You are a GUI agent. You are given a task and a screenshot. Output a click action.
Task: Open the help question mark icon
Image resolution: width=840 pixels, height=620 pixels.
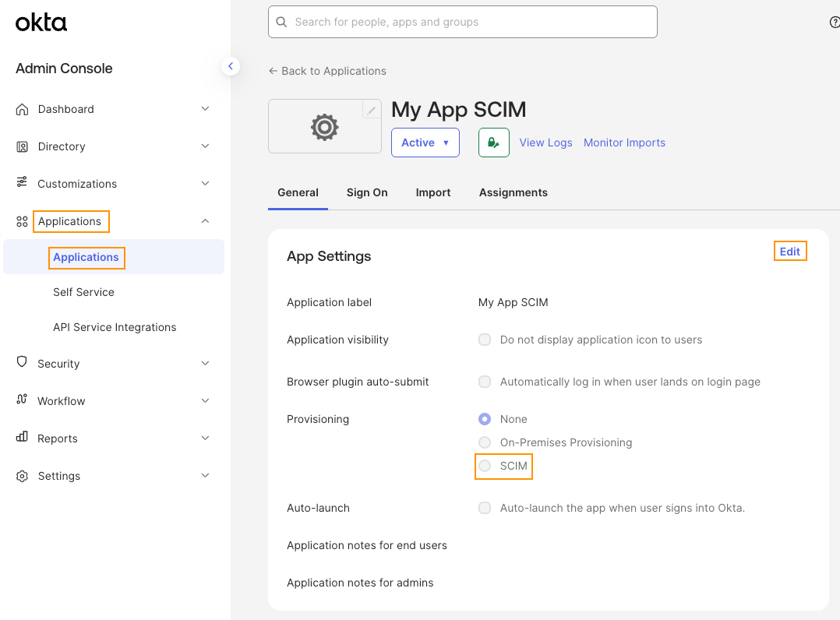(835, 22)
